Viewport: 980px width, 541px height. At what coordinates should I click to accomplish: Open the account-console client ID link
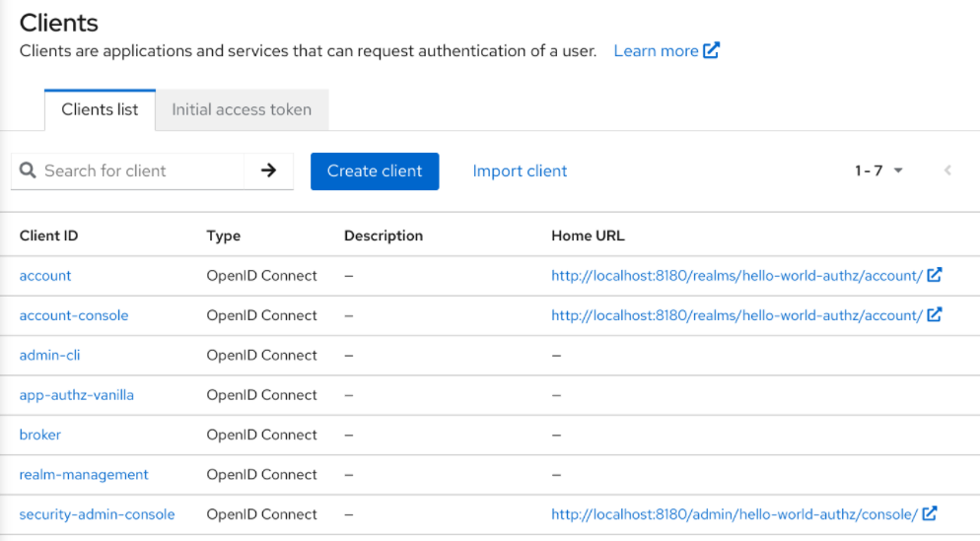[x=74, y=315]
